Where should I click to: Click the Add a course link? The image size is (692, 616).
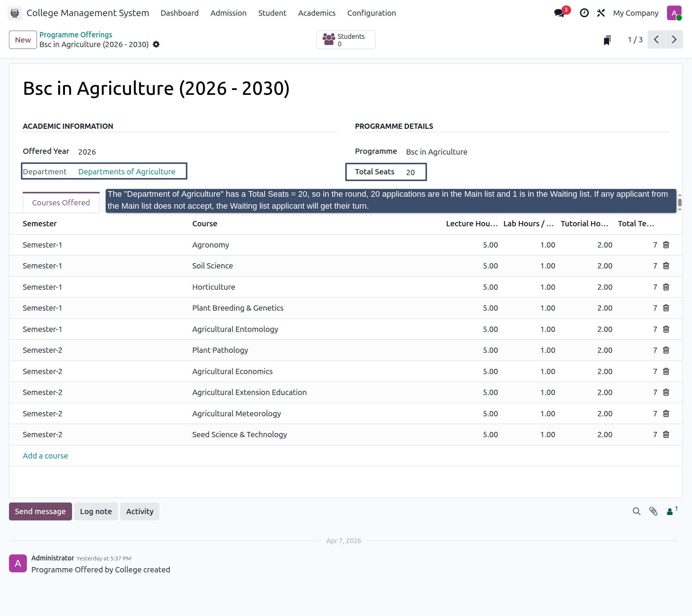pos(45,456)
